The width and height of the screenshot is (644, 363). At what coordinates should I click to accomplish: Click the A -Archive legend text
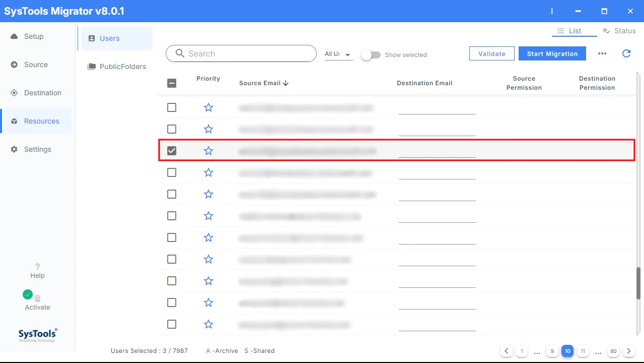[222, 351]
